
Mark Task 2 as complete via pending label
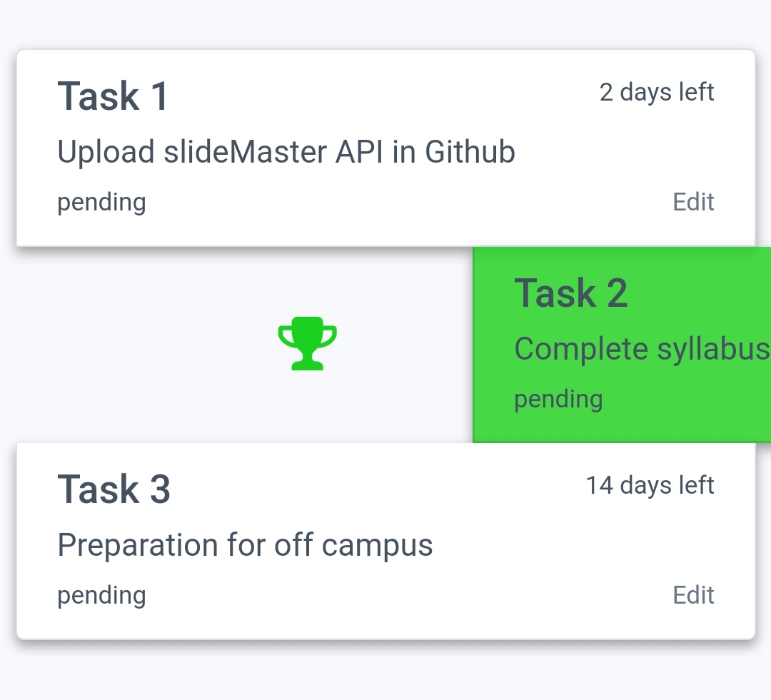tap(558, 399)
